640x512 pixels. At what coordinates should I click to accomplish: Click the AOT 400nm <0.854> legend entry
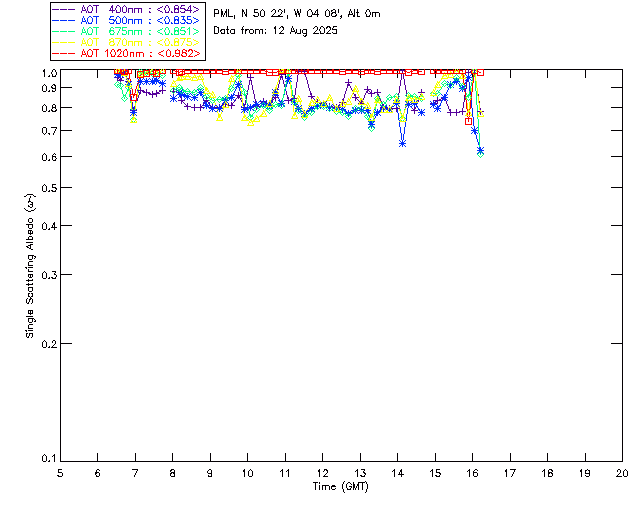coord(127,9)
